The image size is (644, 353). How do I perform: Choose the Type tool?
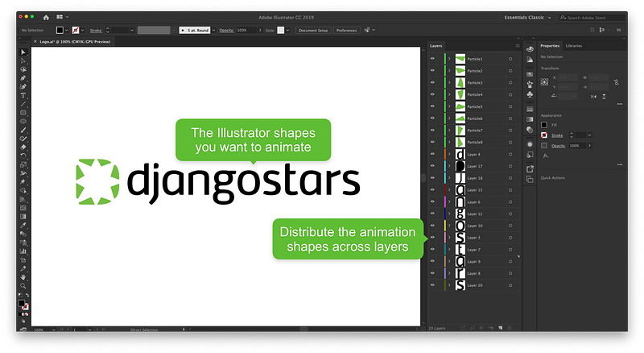23,95
